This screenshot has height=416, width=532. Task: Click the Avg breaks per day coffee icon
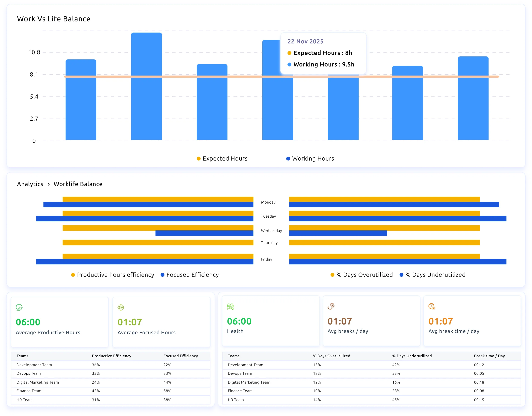tap(331, 306)
